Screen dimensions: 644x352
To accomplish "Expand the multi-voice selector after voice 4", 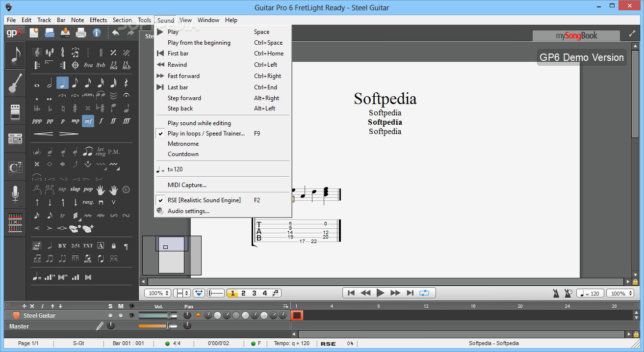I will 276,293.
